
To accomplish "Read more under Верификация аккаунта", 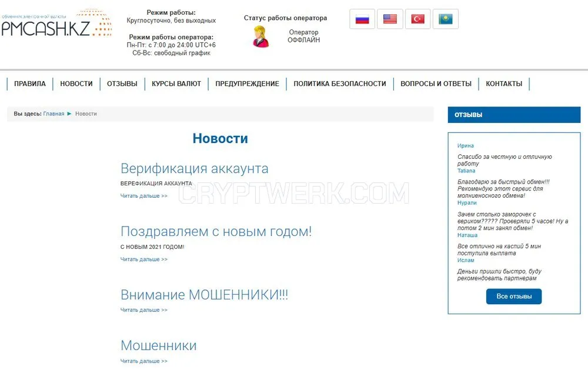I will pyautogui.click(x=143, y=196).
